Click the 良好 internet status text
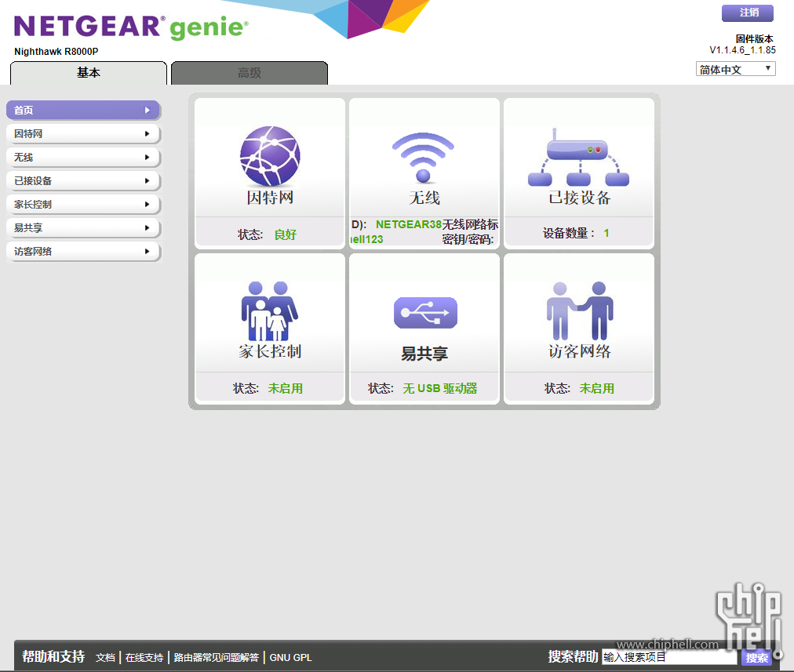794x672 pixels. click(x=285, y=234)
